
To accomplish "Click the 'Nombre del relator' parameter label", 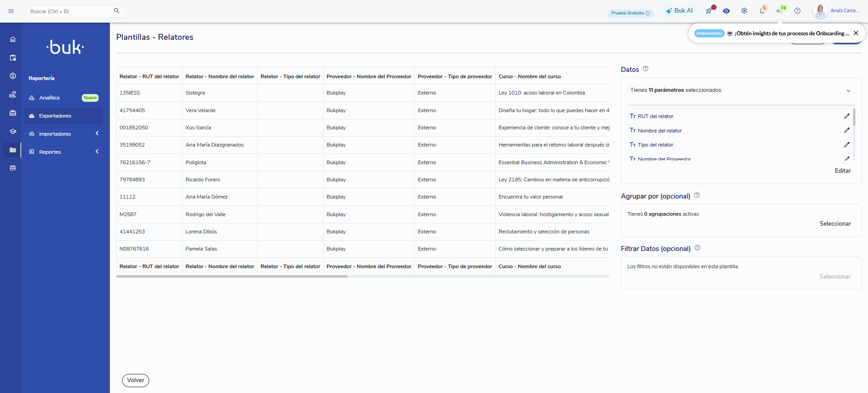I will click(x=660, y=131).
